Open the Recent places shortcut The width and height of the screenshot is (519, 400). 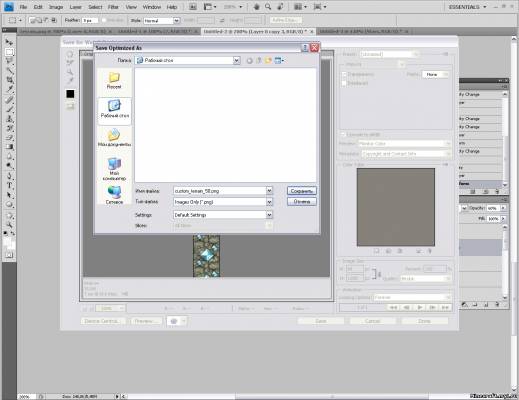114,80
